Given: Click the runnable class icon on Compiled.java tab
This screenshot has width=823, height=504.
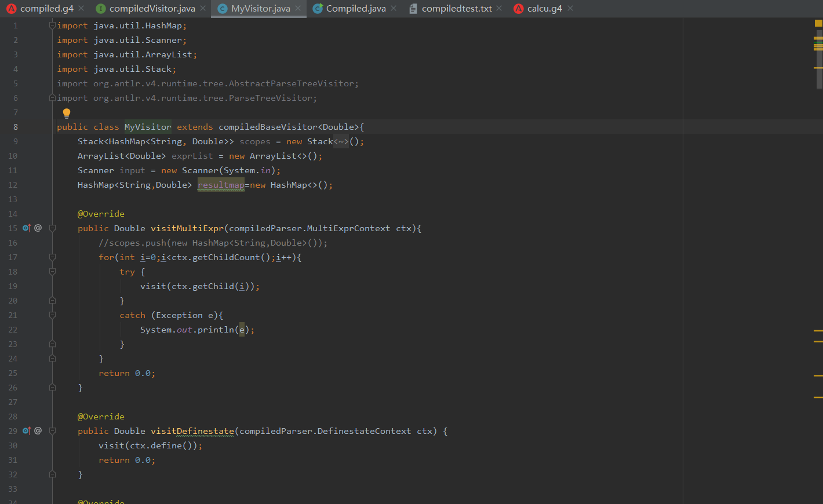Looking at the screenshot, I should click(318, 8).
